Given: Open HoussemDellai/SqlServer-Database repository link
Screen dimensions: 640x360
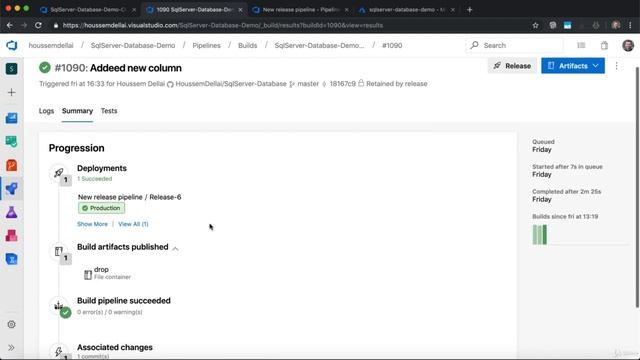Looking at the screenshot, I should [231, 84].
